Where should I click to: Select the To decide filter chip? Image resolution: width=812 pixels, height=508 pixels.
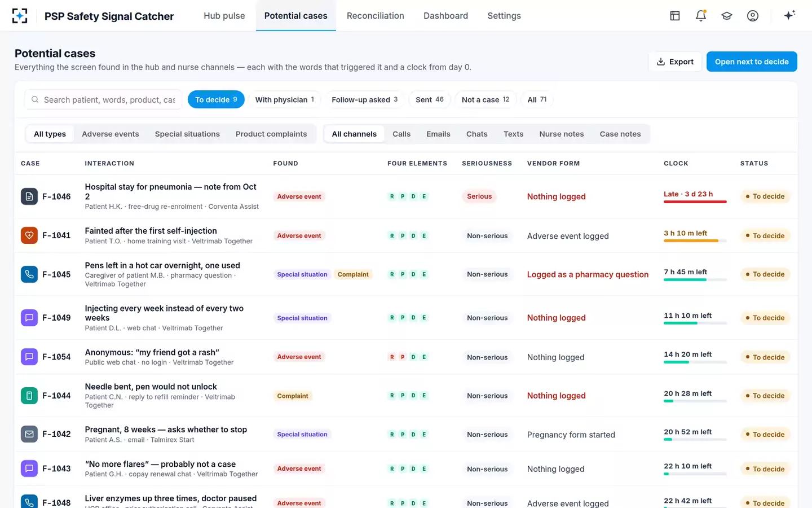(216, 99)
